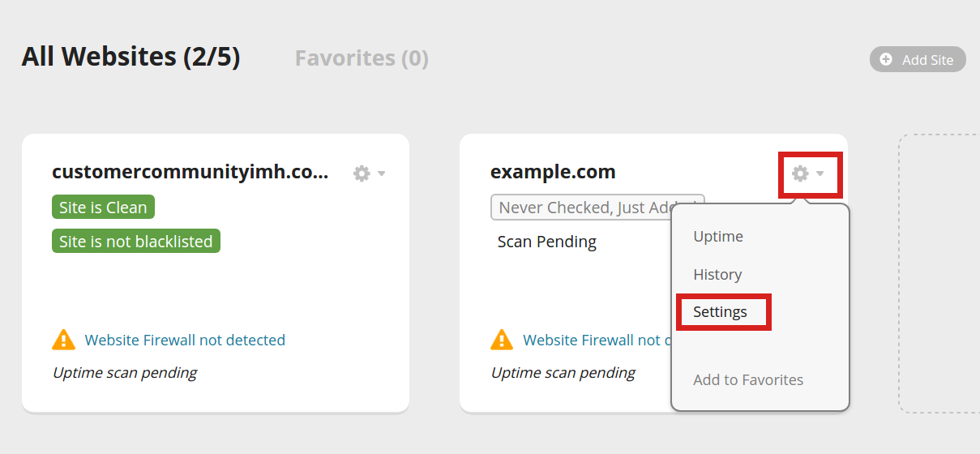Expand dropdown arrow beside customercommunityimh gear
Image resolution: width=980 pixels, height=454 pixels.
coord(382,173)
